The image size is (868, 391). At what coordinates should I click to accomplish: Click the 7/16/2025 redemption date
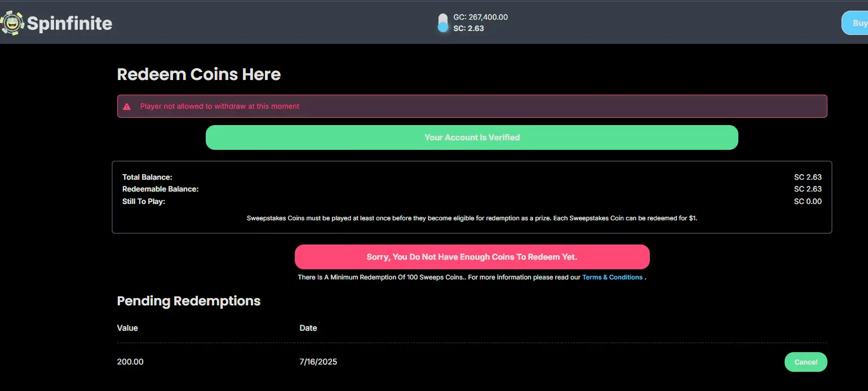pyautogui.click(x=318, y=362)
